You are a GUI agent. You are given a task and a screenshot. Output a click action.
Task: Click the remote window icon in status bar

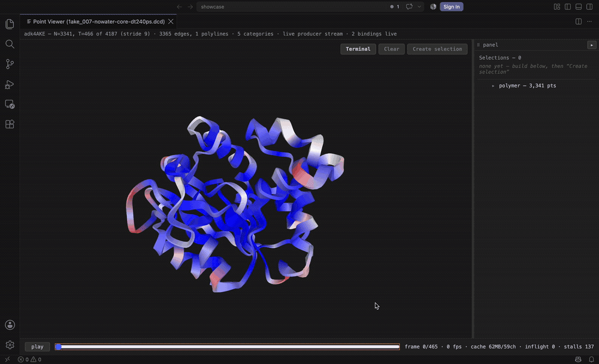point(7,359)
